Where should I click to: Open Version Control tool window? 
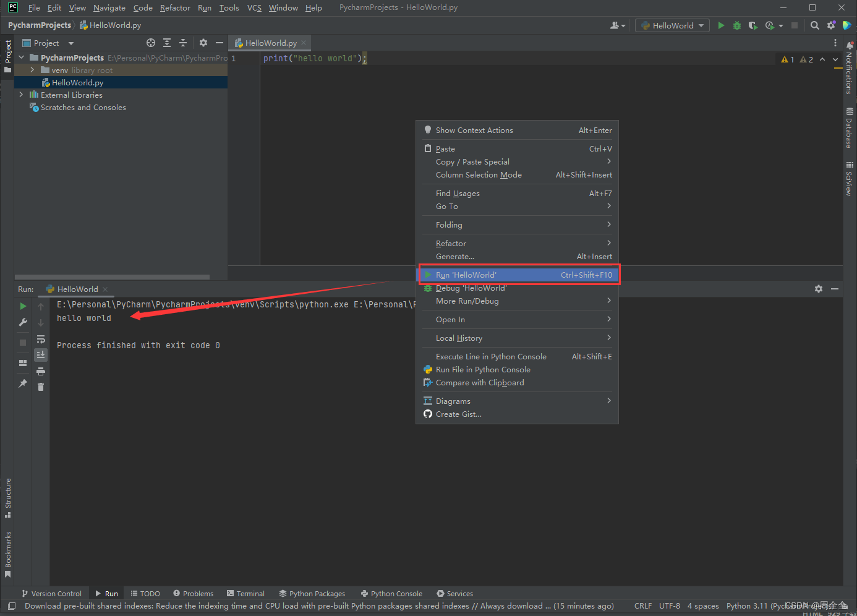tap(52, 593)
